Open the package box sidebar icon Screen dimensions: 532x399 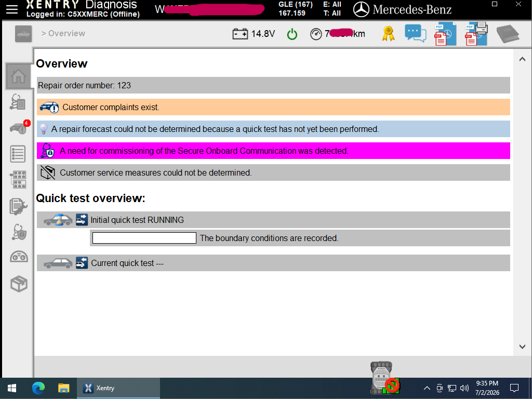tap(19, 284)
